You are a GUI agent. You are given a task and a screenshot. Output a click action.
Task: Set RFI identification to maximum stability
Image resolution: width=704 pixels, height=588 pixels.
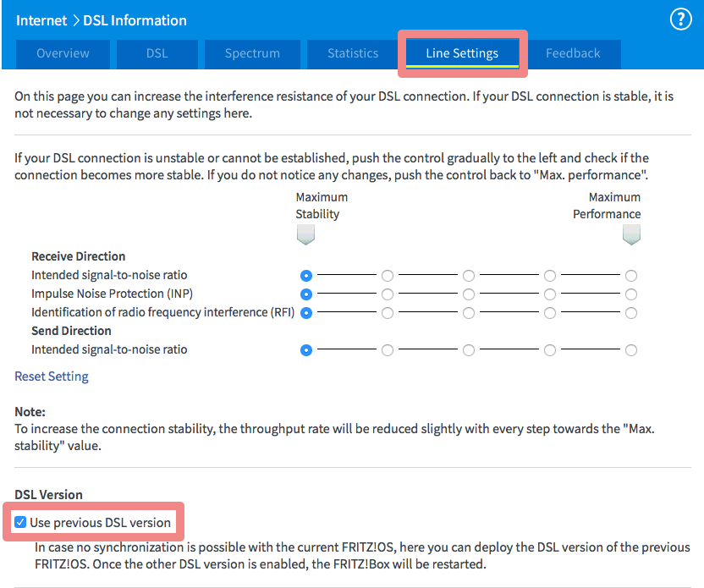point(306,313)
